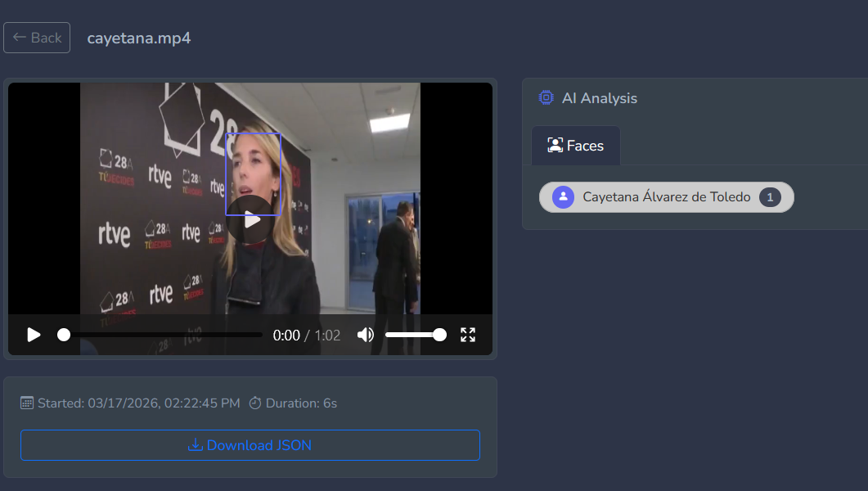Click the AI Analysis chip icon
Image resolution: width=868 pixels, height=491 pixels.
(x=546, y=98)
